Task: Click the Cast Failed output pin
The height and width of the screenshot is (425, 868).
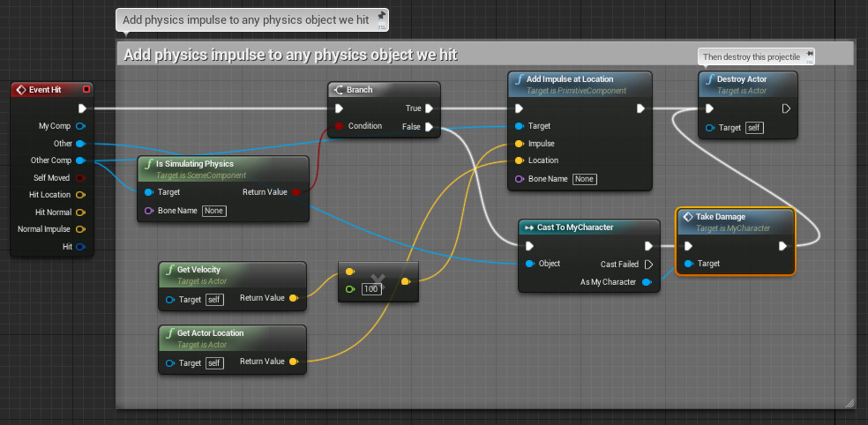Action: (649, 264)
